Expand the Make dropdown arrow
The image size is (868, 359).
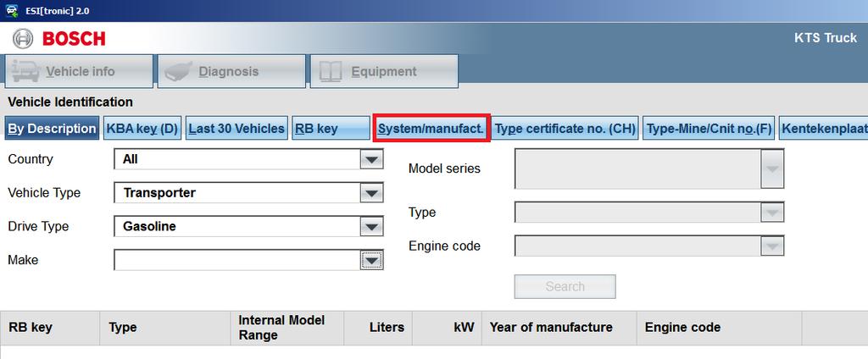coord(371,260)
